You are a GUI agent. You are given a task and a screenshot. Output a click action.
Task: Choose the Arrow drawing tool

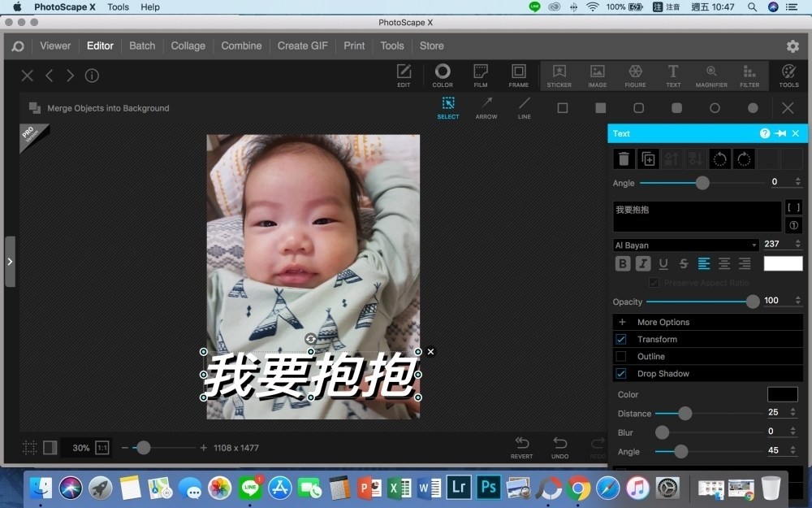486,108
